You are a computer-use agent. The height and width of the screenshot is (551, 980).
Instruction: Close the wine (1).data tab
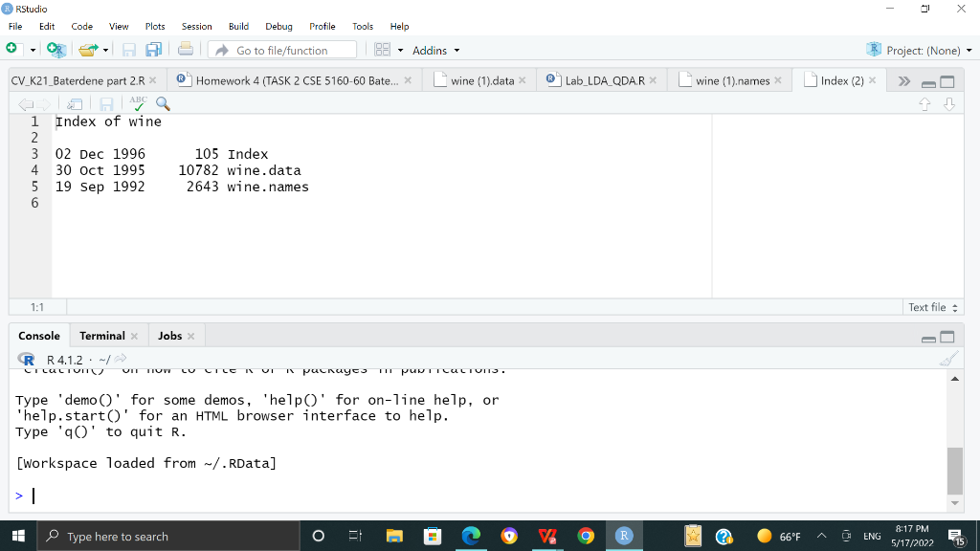523,80
